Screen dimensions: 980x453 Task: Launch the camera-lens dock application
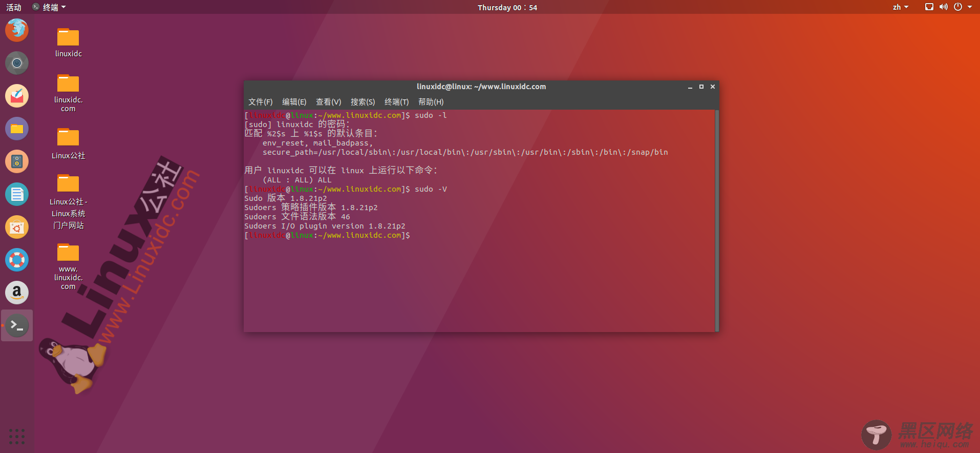pos(17,63)
